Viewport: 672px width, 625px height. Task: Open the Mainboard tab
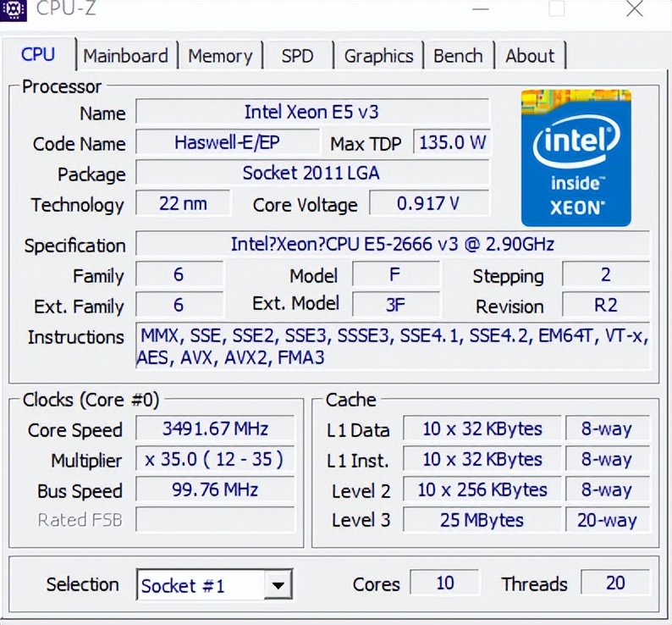125,56
